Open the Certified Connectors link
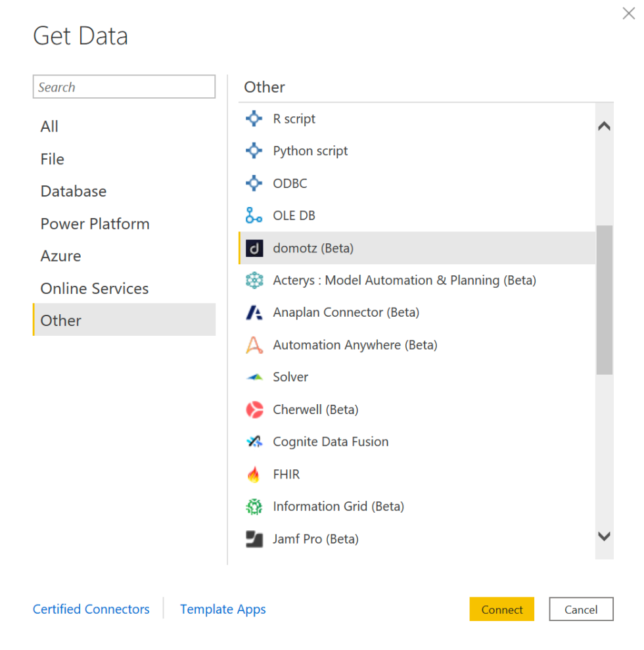 coord(91,609)
